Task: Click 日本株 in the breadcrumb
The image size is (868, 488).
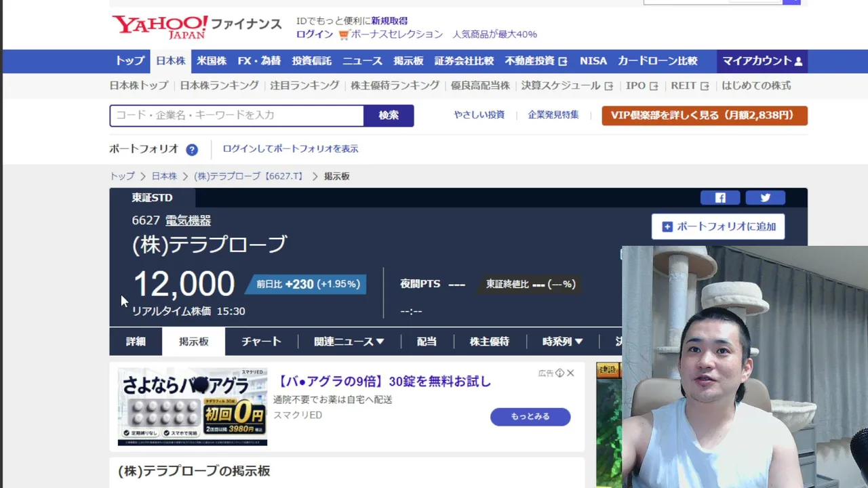Action: [x=164, y=176]
